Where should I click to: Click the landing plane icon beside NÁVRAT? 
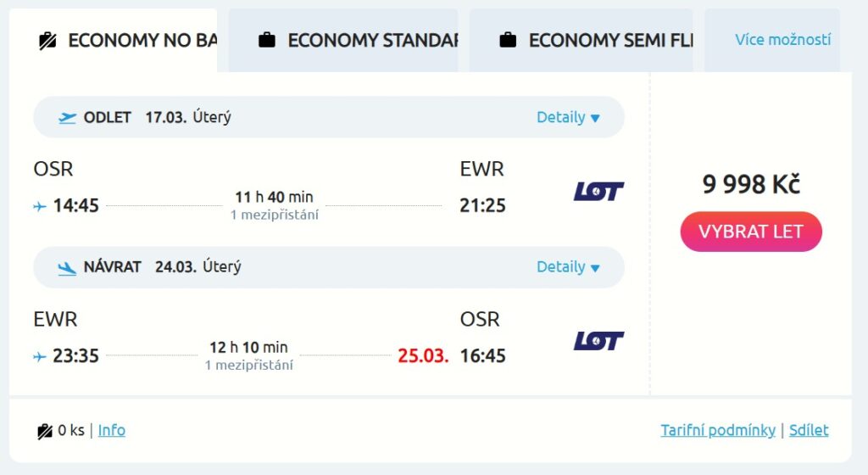67,268
